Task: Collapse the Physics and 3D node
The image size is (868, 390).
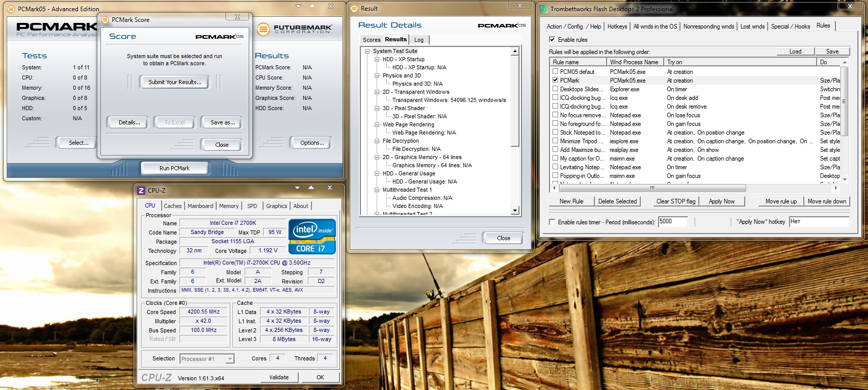Action: pyautogui.click(x=377, y=75)
